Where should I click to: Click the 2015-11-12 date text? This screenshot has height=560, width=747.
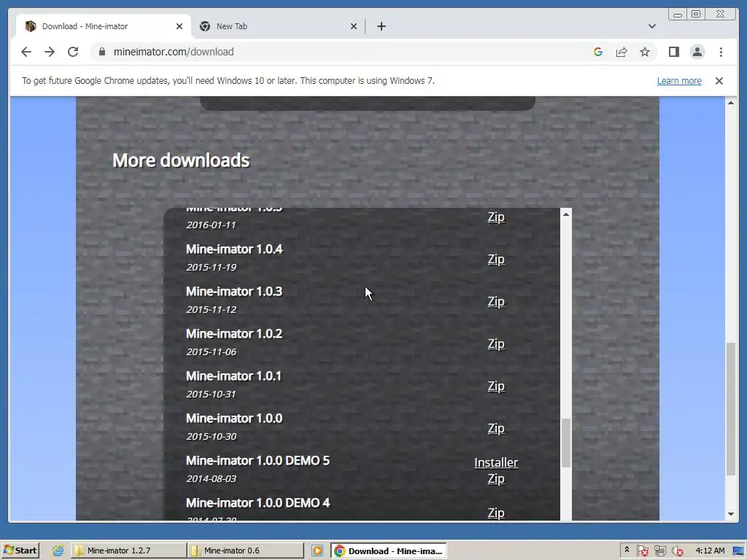pos(211,309)
